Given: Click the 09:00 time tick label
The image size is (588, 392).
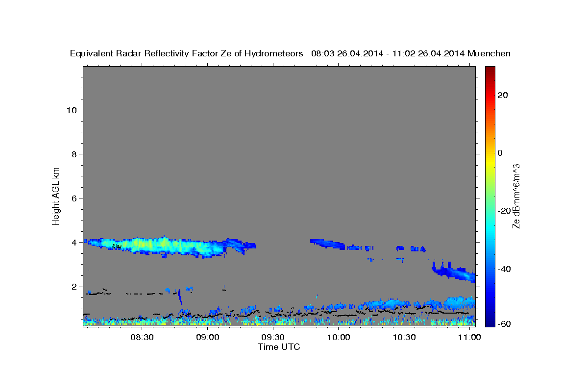Looking at the screenshot, I should coord(208,337).
